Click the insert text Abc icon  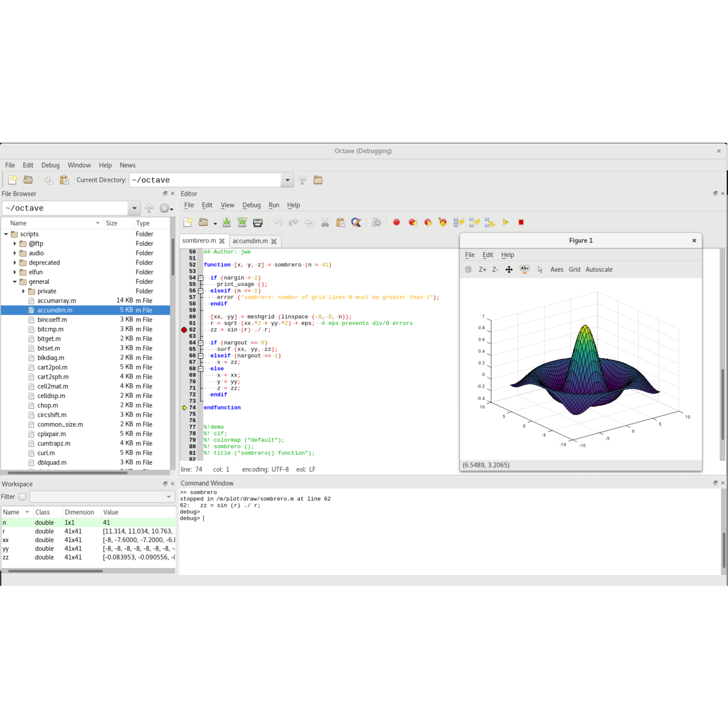(x=524, y=270)
